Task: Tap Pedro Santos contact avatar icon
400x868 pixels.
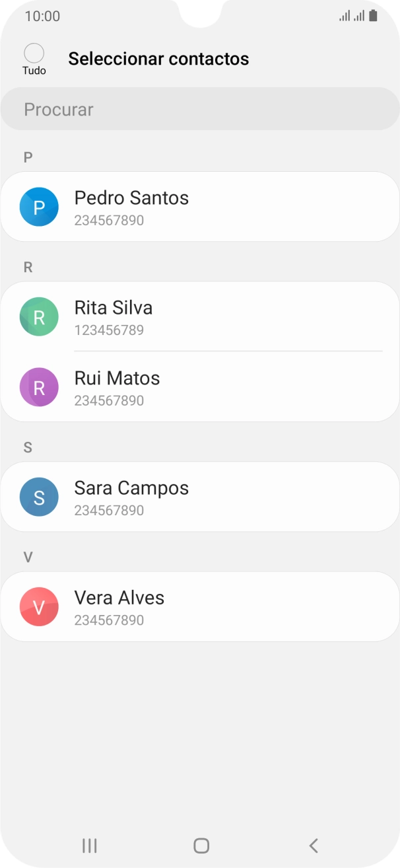Action: [x=39, y=205]
